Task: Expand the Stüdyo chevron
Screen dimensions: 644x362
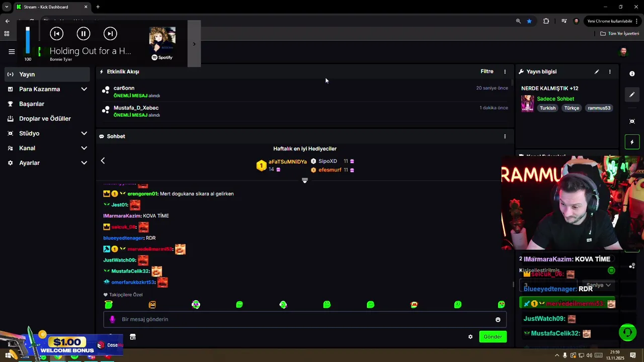Action: pyautogui.click(x=84, y=133)
